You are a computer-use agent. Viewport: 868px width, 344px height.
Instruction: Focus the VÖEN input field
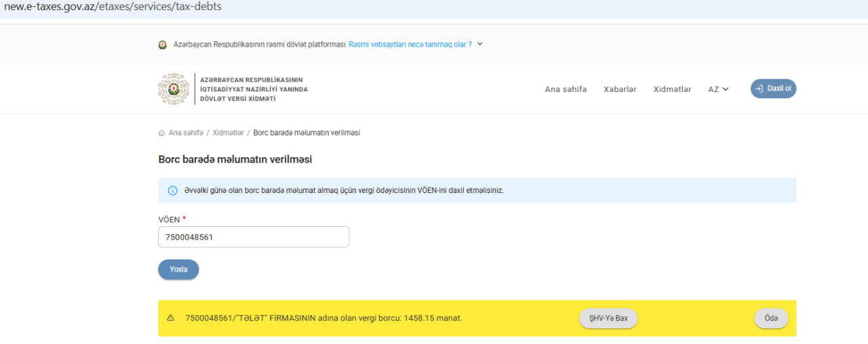pos(254,237)
